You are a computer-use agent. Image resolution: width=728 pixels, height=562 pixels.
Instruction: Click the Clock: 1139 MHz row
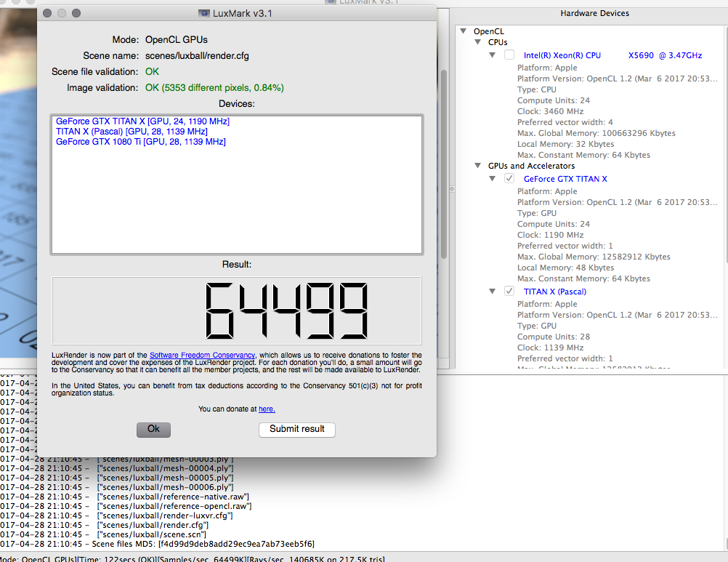point(550,348)
